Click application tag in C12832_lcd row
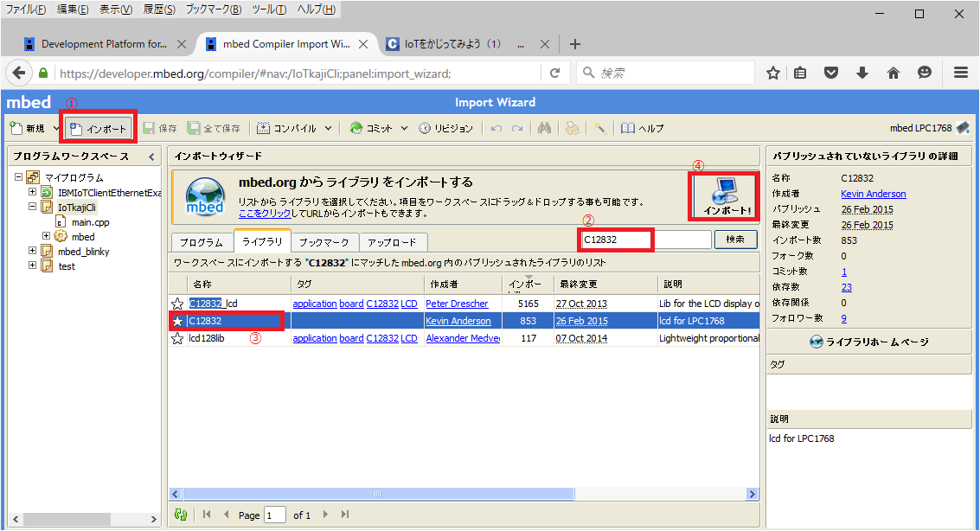Viewport: 980px width, 531px height. point(314,304)
